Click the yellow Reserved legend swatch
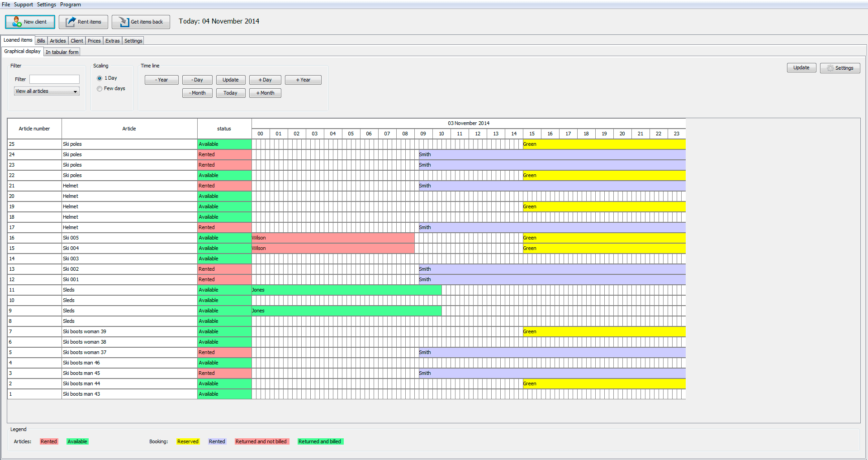Viewport: 868px width, 460px height. [188, 441]
